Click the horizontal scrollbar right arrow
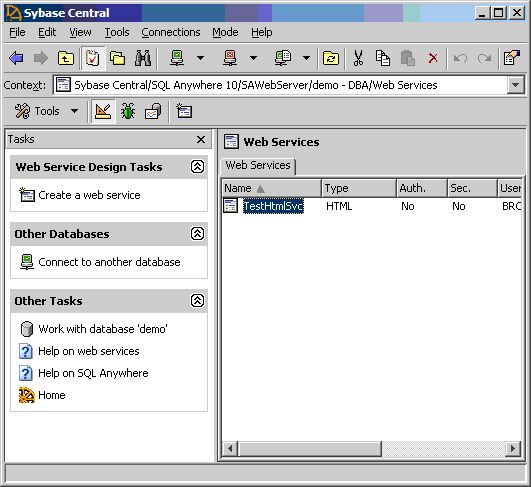Viewport: 531px width, 487px height. (513, 449)
